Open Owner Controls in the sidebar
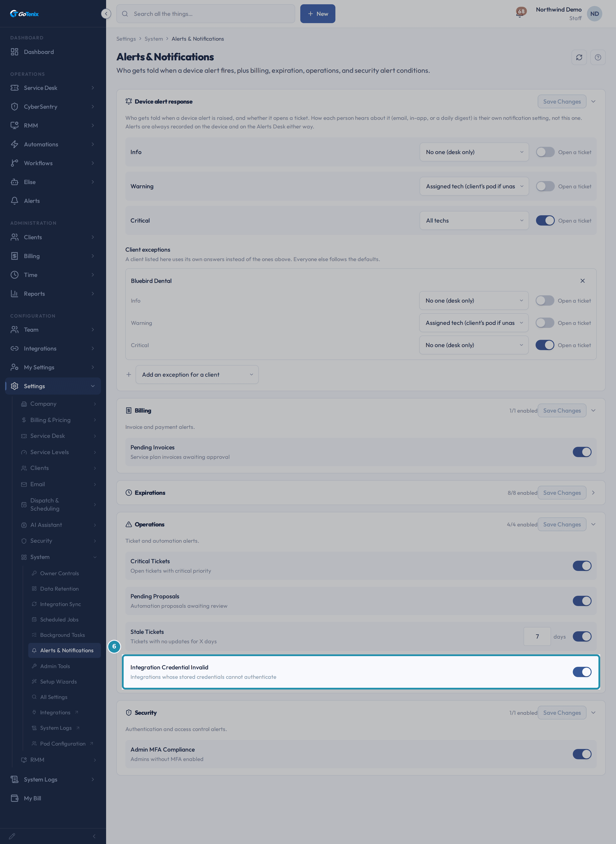Viewport: 616px width, 844px height. 60,573
